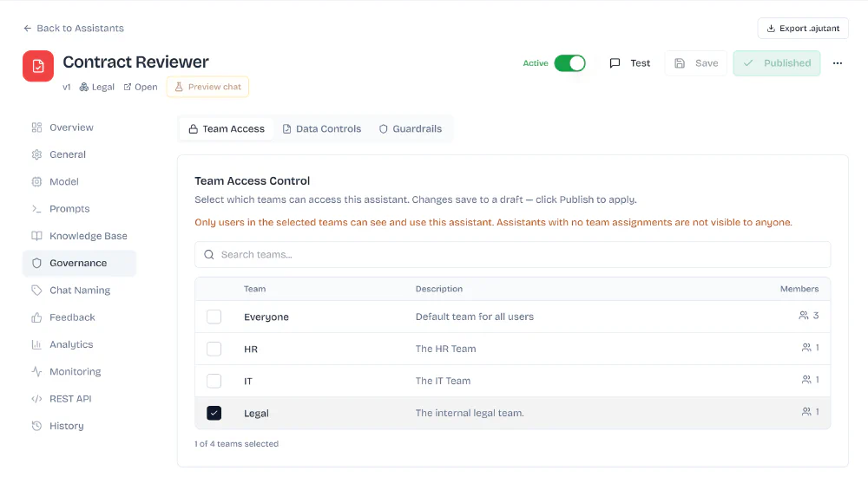Click 'The internal legal team.' description

tap(470, 413)
